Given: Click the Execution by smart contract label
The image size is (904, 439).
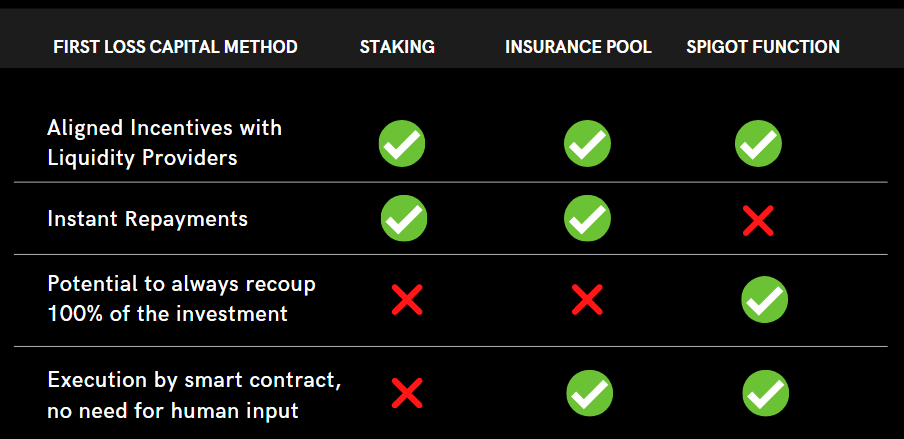Looking at the screenshot, I should pos(194,395).
